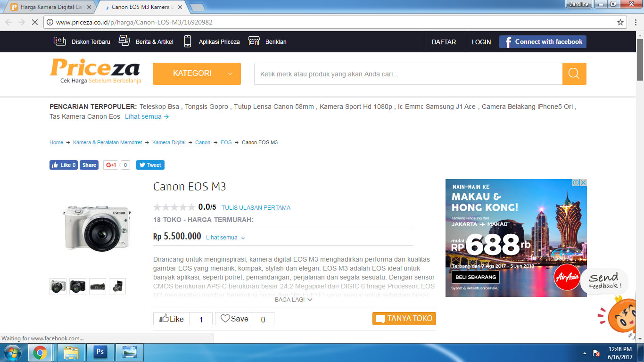Expand price list via Lihat semua arrow

coord(226,238)
